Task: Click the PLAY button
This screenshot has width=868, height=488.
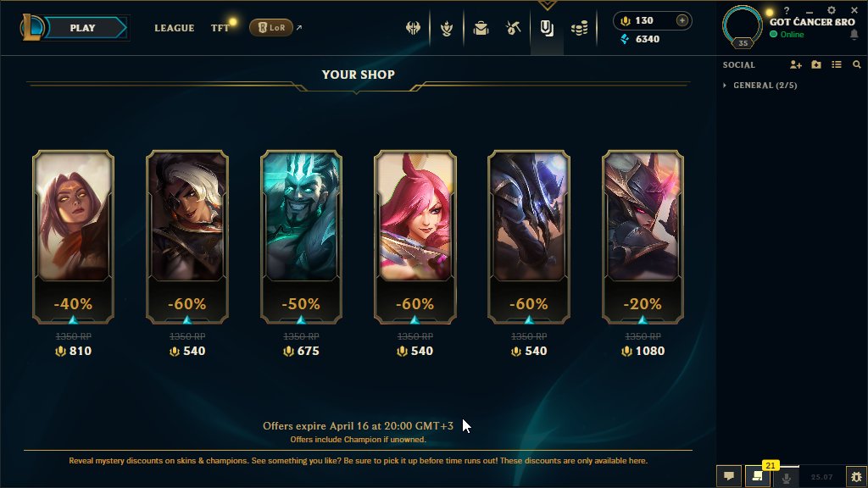Action: click(x=83, y=28)
